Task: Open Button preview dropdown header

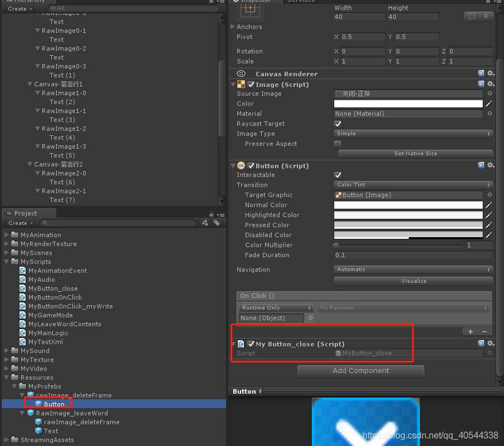Action: (x=247, y=391)
